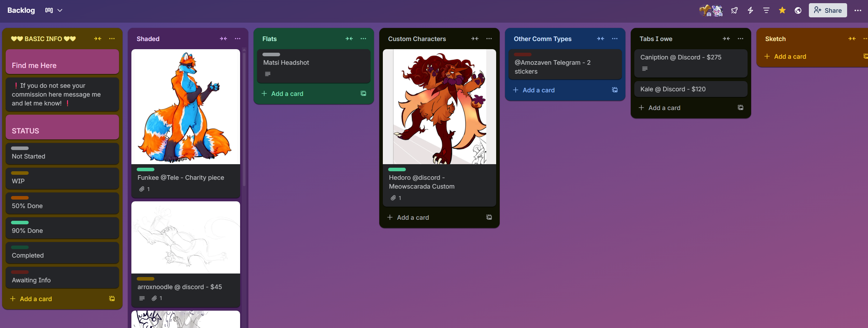
Task: Open the board view switcher dropdown
Action: pyautogui.click(x=54, y=10)
